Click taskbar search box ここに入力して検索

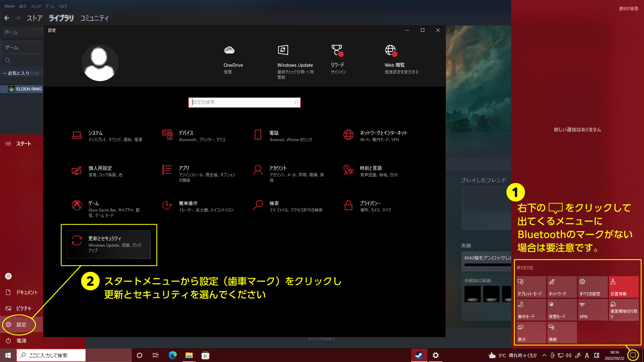point(51,355)
